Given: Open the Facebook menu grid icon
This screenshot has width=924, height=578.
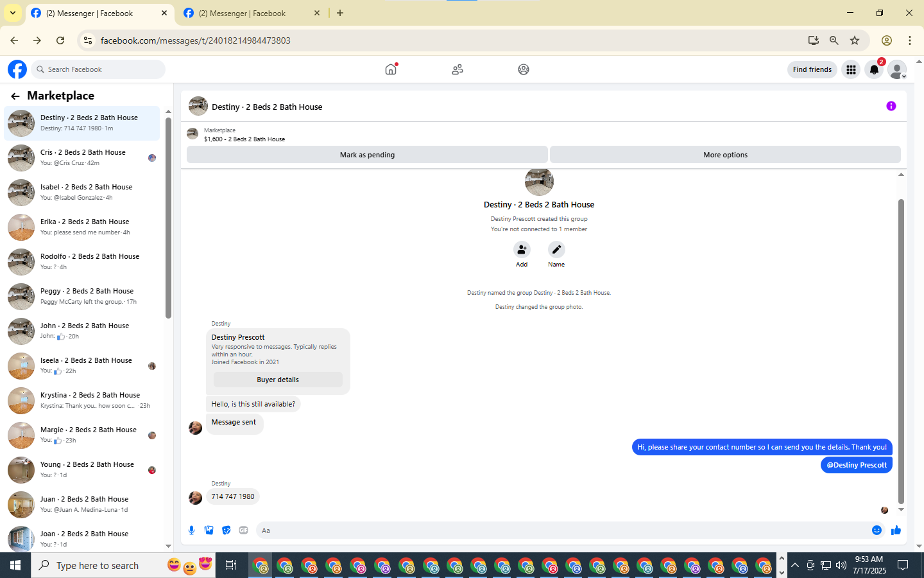Looking at the screenshot, I should click(x=851, y=69).
